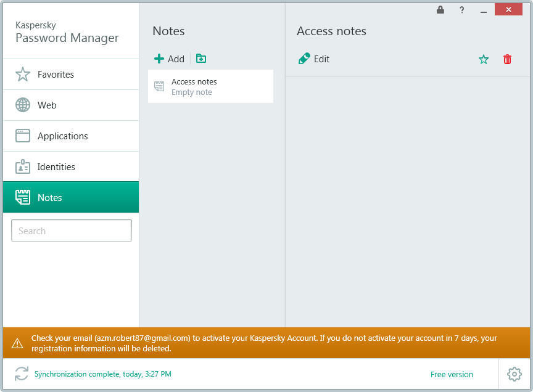The width and height of the screenshot is (533, 392).
Task: Switch to the Applications section
Action: point(71,136)
